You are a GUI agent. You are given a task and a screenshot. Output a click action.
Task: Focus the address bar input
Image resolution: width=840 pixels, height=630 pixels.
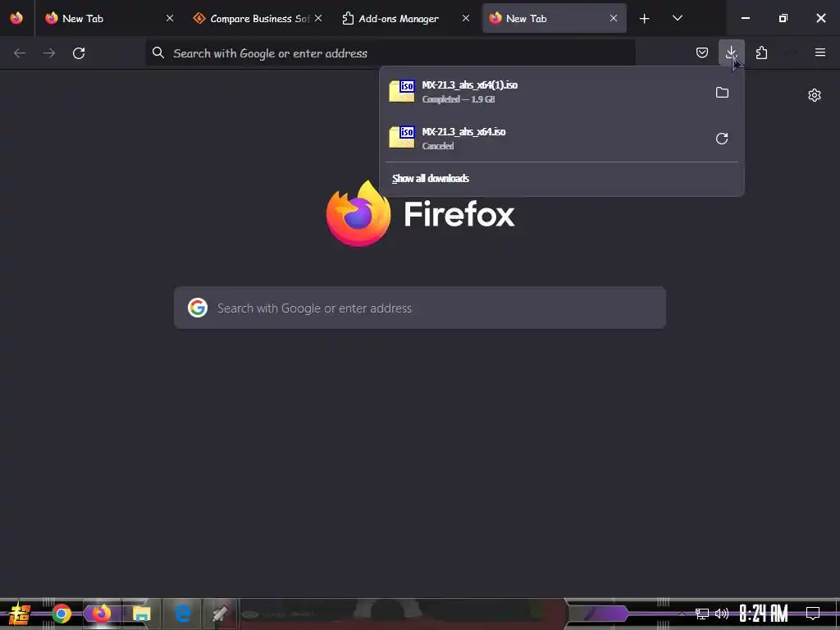click(x=390, y=52)
